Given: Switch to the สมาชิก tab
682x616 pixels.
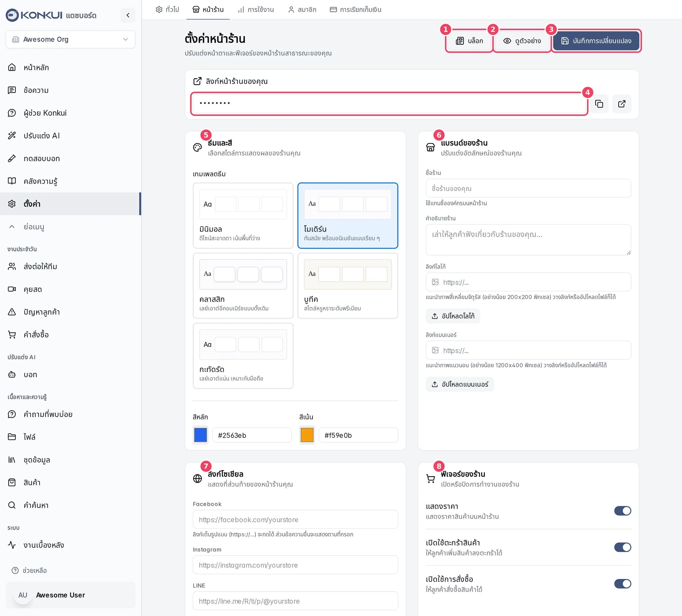Looking at the screenshot, I should click(302, 9).
